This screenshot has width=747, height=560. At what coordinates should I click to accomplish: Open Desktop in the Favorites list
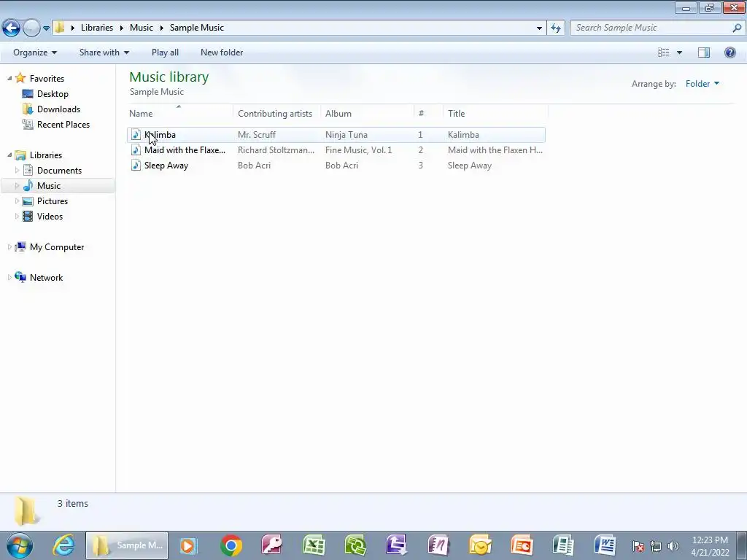coord(53,94)
